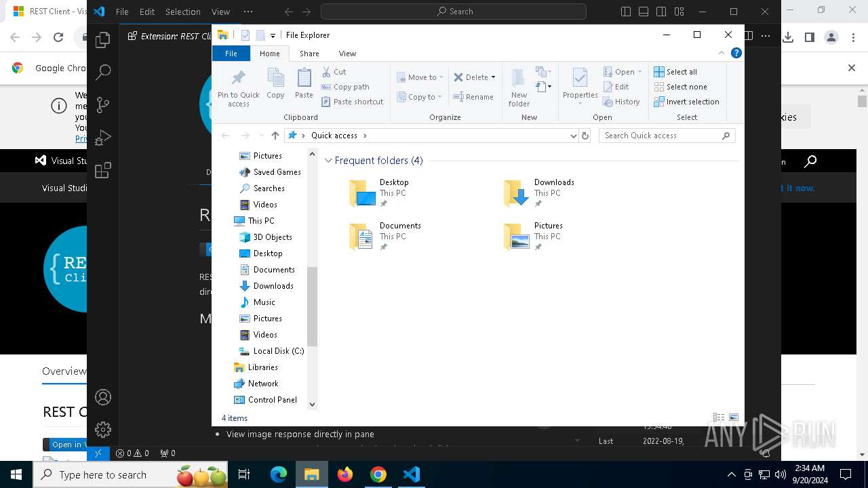Image resolution: width=868 pixels, height=488 pixels.
Task: Click the Copy ribbon button
Action: click(275, 84)
